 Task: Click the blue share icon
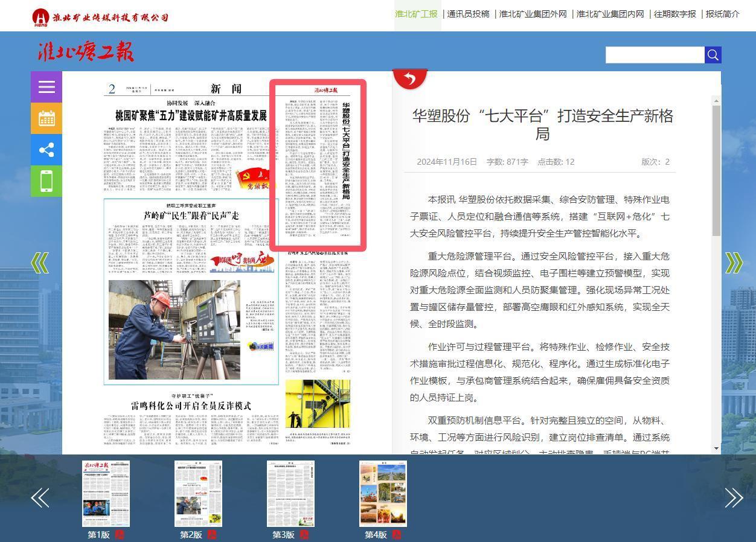point(46,150)
